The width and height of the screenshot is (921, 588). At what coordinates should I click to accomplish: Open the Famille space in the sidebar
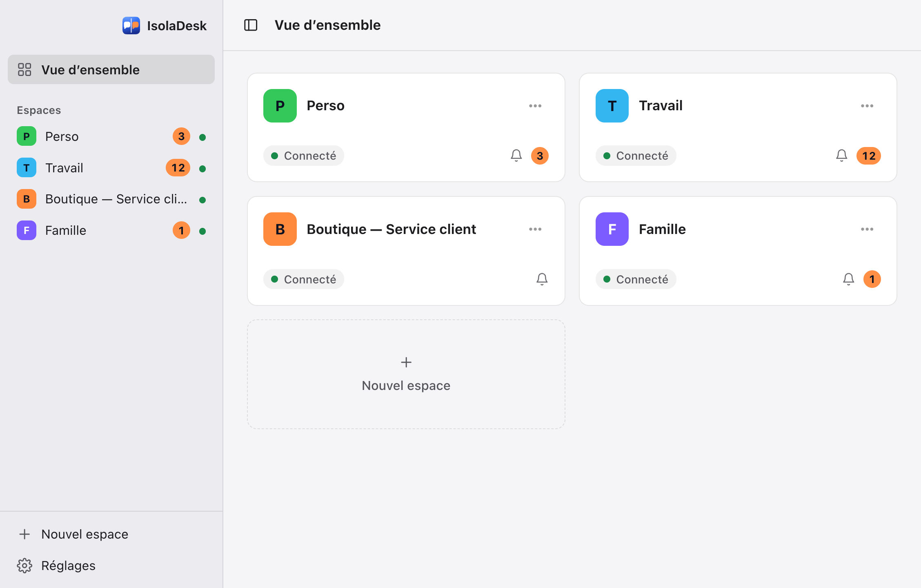111,230
